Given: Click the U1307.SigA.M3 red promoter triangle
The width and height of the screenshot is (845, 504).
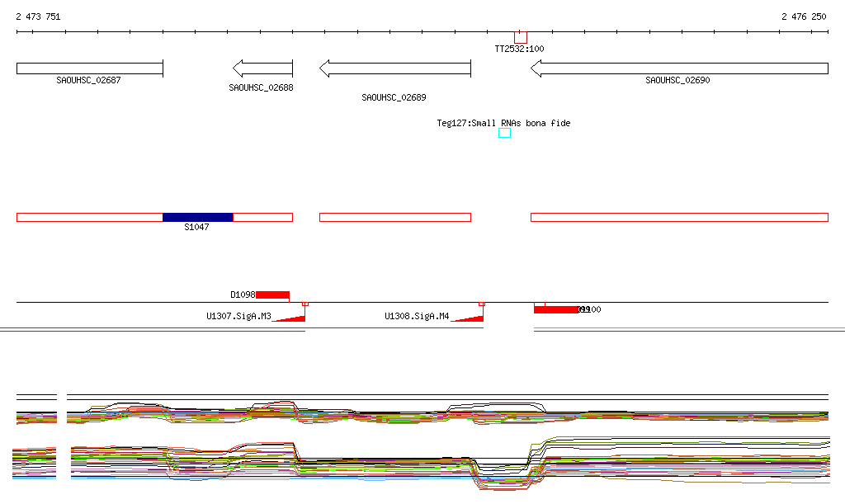Looking at the screenshot, I should [292, 318].
